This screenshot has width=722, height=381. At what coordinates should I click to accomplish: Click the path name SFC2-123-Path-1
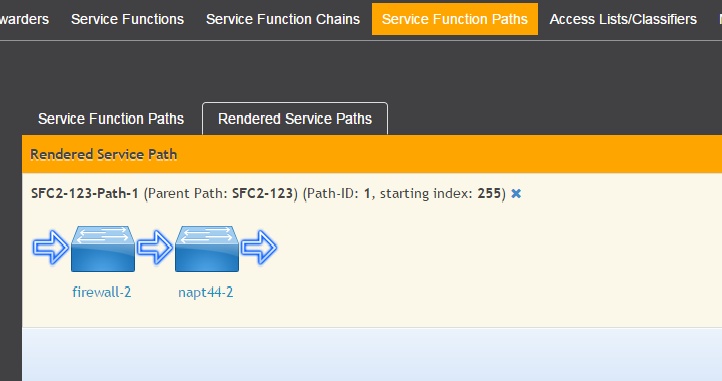pyautogui.click(x=85, y=193)
